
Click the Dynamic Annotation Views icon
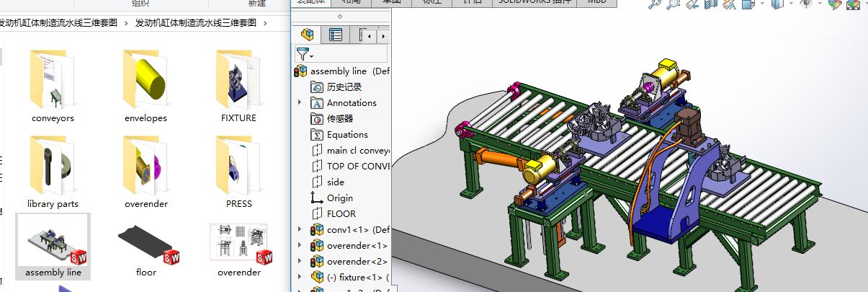click(728, 4)
